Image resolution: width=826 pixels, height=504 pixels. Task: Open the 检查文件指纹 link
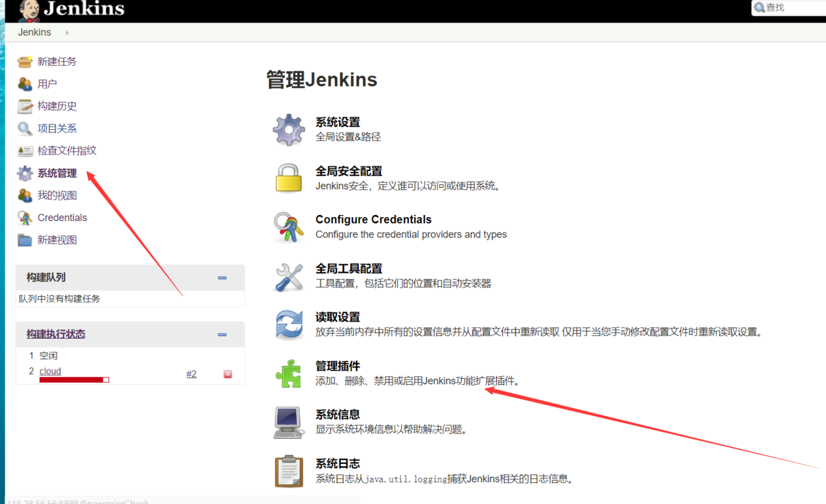(67, 150)
